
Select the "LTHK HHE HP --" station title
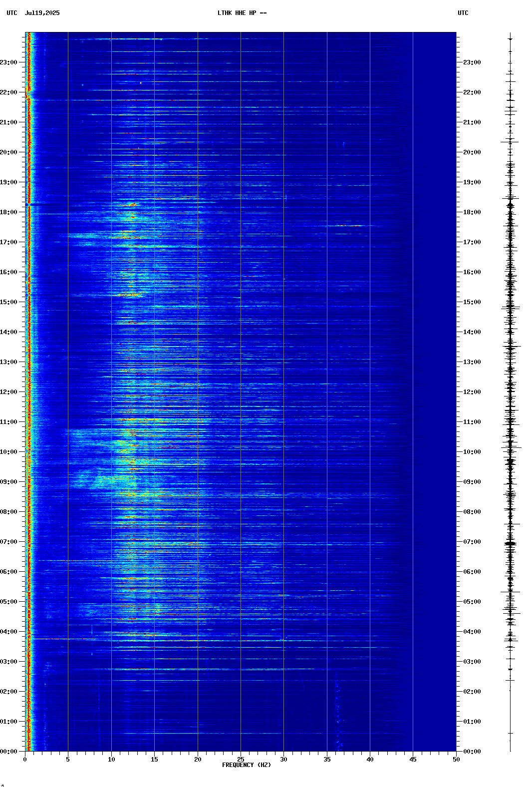click(x=242, y=13)
